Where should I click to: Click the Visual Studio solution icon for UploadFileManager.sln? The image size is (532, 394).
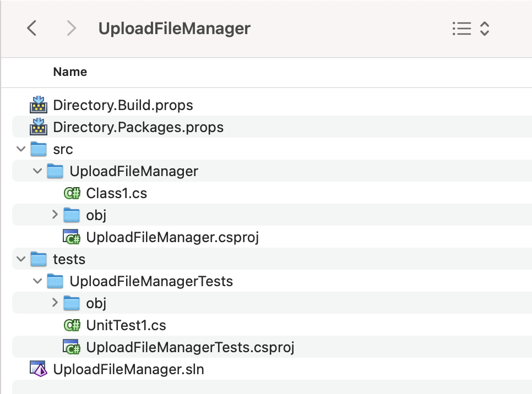pos(39,369)
